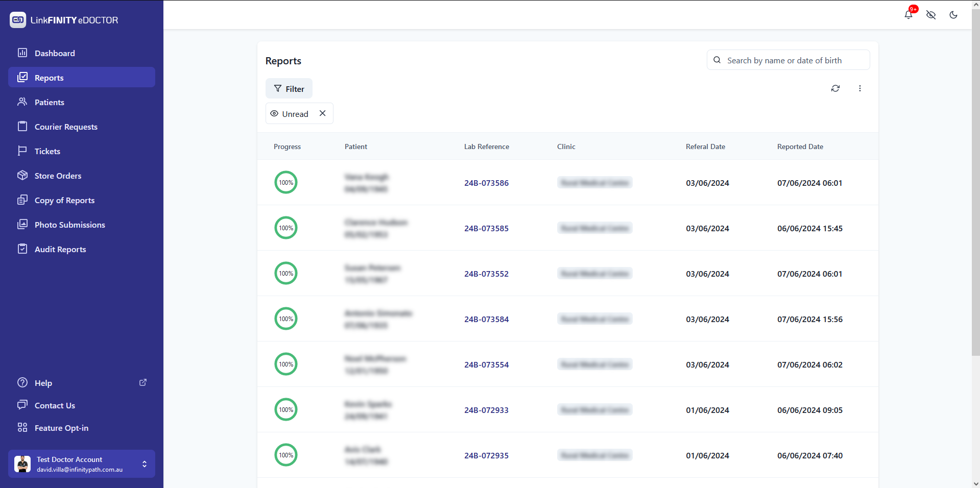Image resolution: width=980 pixels, height=488 pixels.
Task: Click the Contact Us chat icon
Action: (22, 405)
